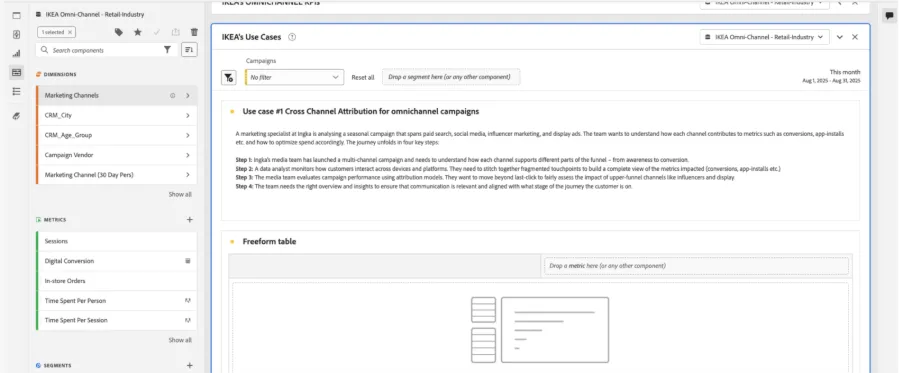This screenshot has height=373, width=901.
Task: Open the Panels rail icon
Action: point(16,16)
